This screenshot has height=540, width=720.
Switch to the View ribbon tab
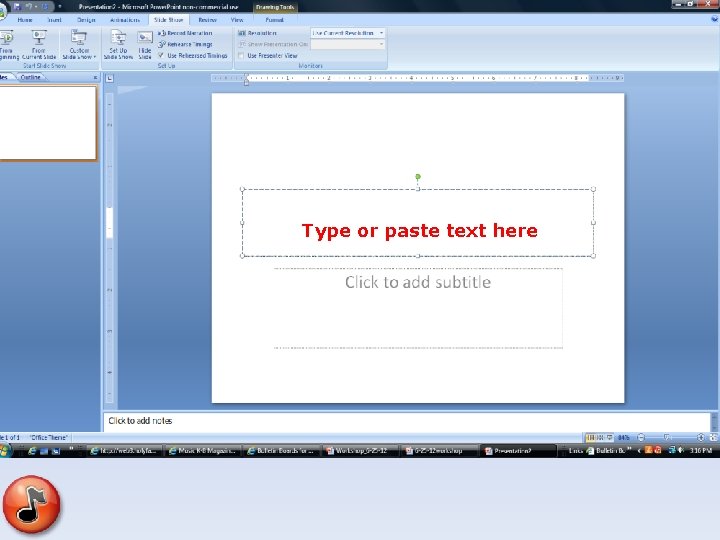pyautogui.click(x=237, y=20)
